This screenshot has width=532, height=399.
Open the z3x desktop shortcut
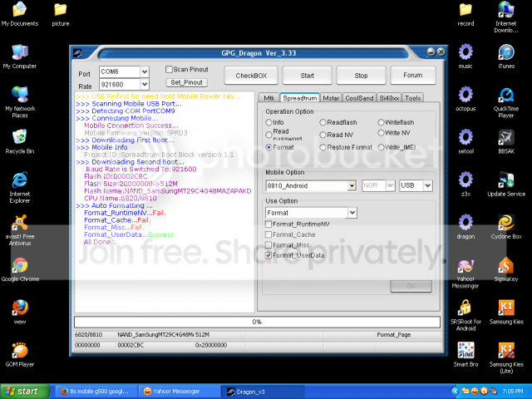tap(466, 180)
